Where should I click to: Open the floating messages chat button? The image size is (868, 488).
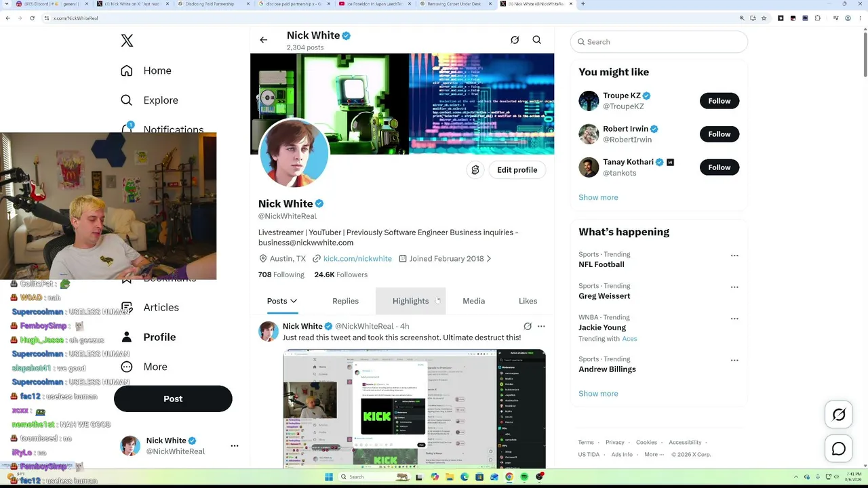point(839,449)
